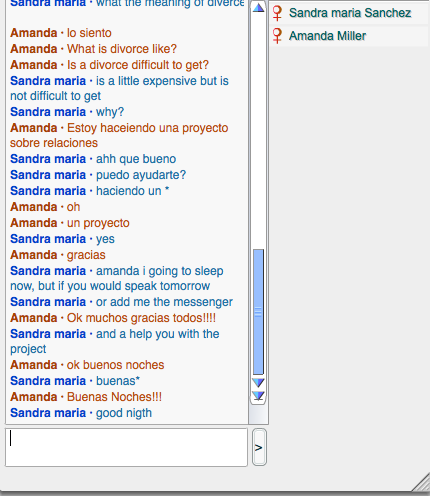
Task: Click the "ahh que bueno" message line
Action: [x=93, y=159]
